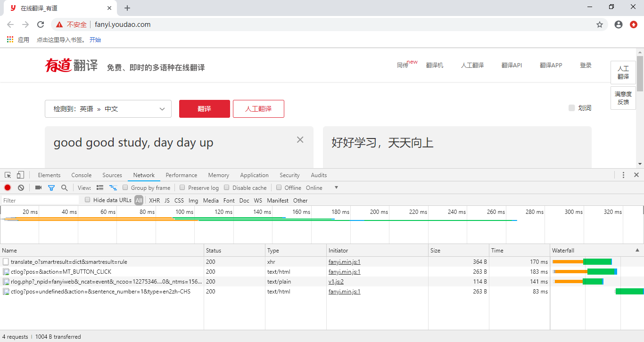Bookmark this page with star icon
The image size is (644, 342).
600,24
